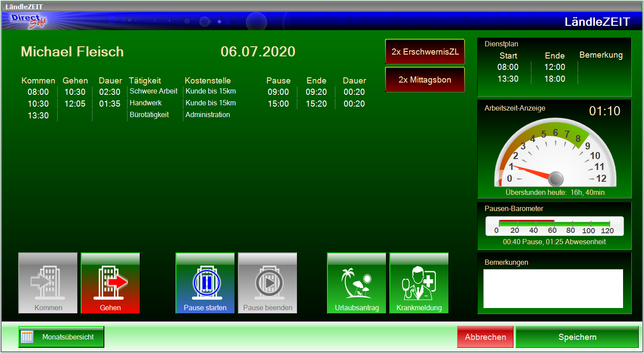644x353 pixels.
Task: Click the Dienstplan start time 08:00
Action: click(x=508, y=67)
